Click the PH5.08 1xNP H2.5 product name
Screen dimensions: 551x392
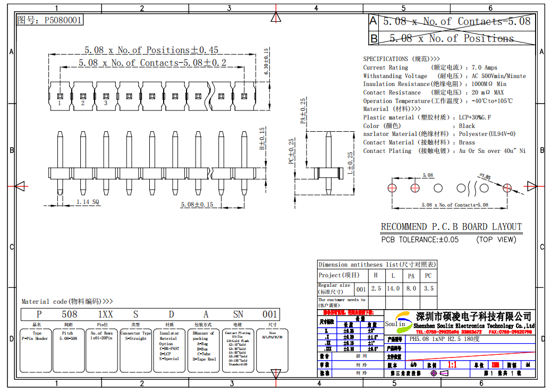coord(444,339)
